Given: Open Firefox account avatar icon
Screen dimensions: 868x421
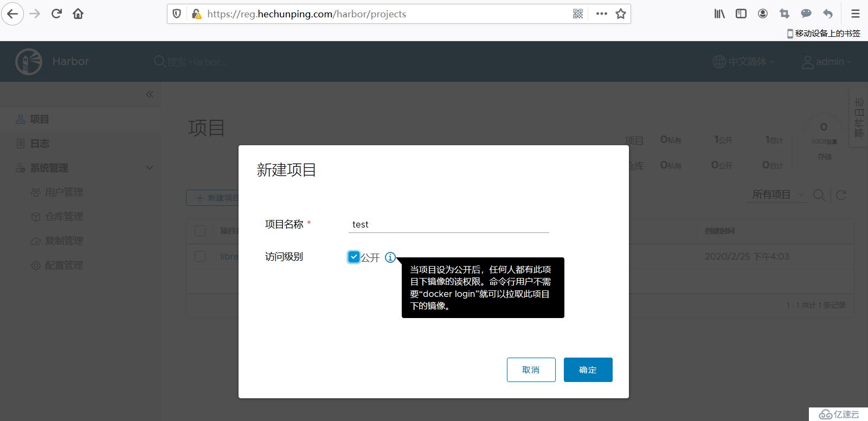Looking at the screenshot, I should (763, 14).
